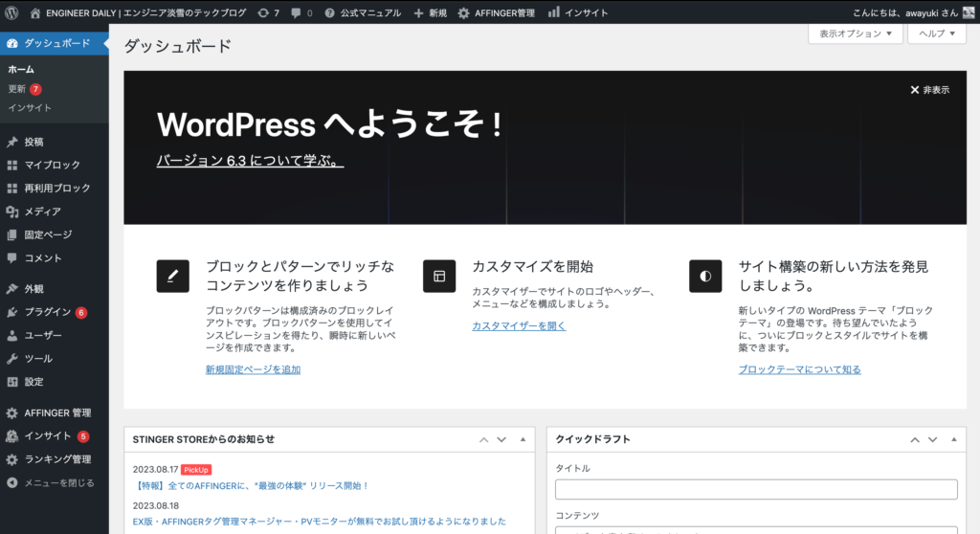Move クイックドラフト widget up
Viewport: 980px width, 534px height.
(x=915, y=439)
